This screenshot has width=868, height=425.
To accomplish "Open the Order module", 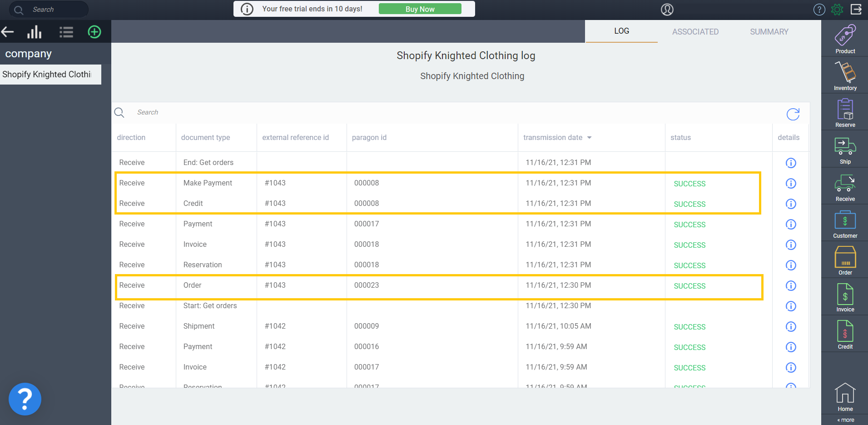I will (845, 260).
